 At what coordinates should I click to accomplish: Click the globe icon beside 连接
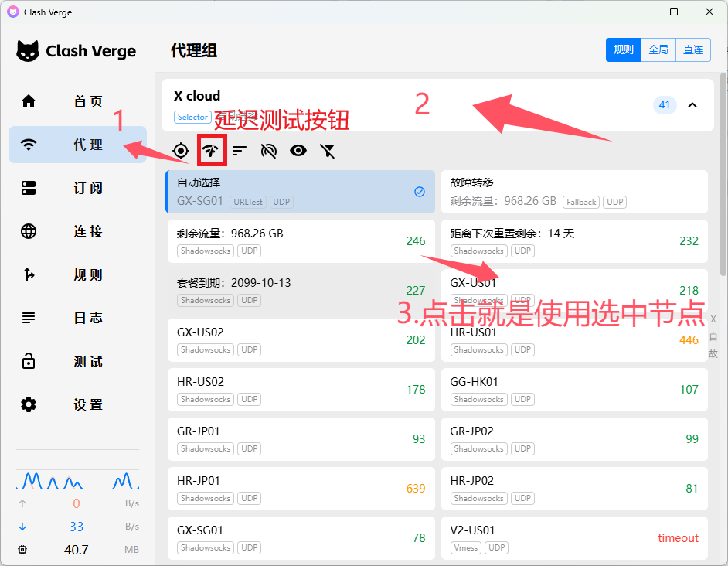coord(29,231)
